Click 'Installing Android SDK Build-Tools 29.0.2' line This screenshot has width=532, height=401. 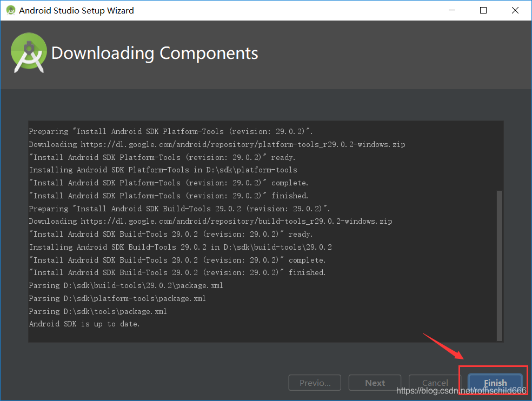(180, 247)
